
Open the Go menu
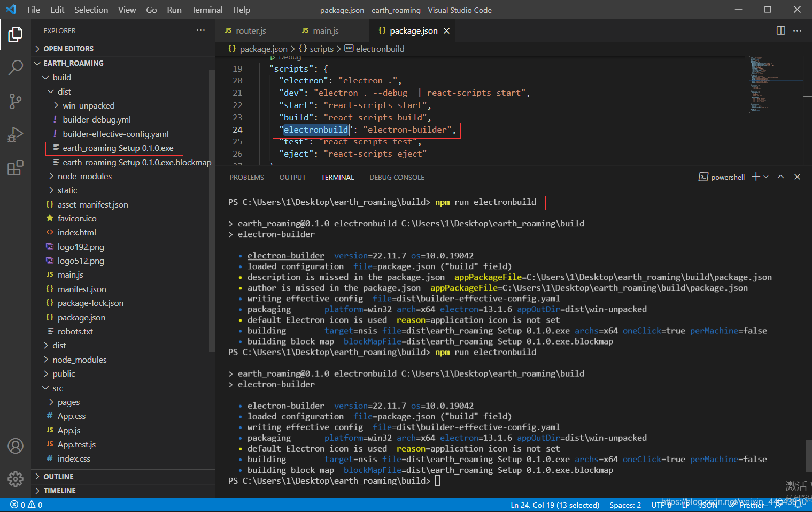(x=151, y=10)
